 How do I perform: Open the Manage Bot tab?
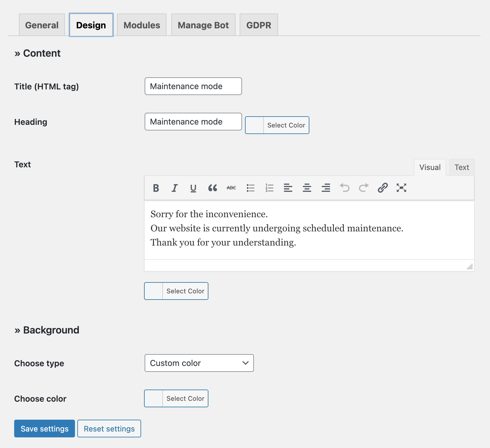[203, 25]
